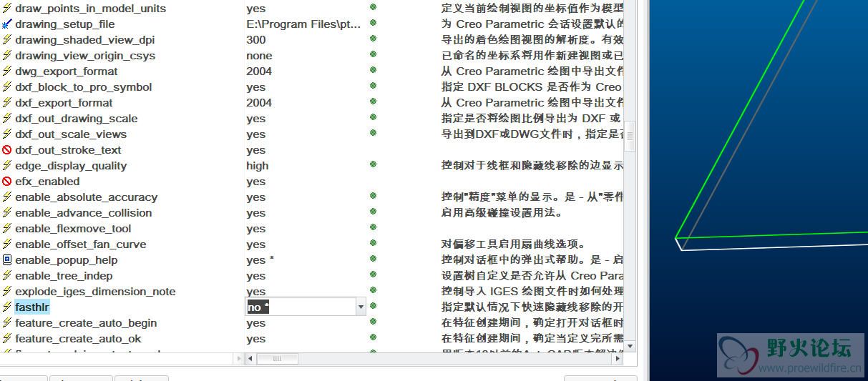This screenshot has height=381, width=868.
Task: Click the lightning icon beside feature_create_auto_ok
Action: [7, 339]
